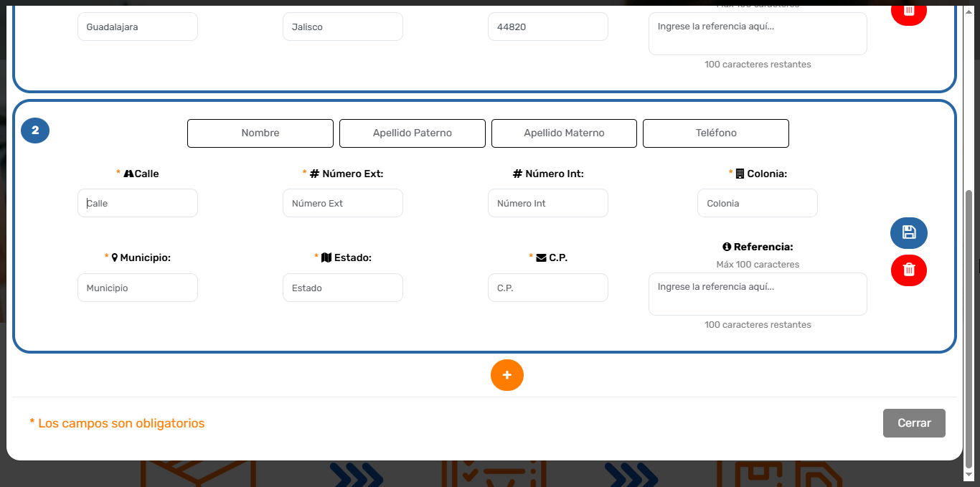
Task: Click the reference textarea of the Guadalajara address
Action: (758, 34)
